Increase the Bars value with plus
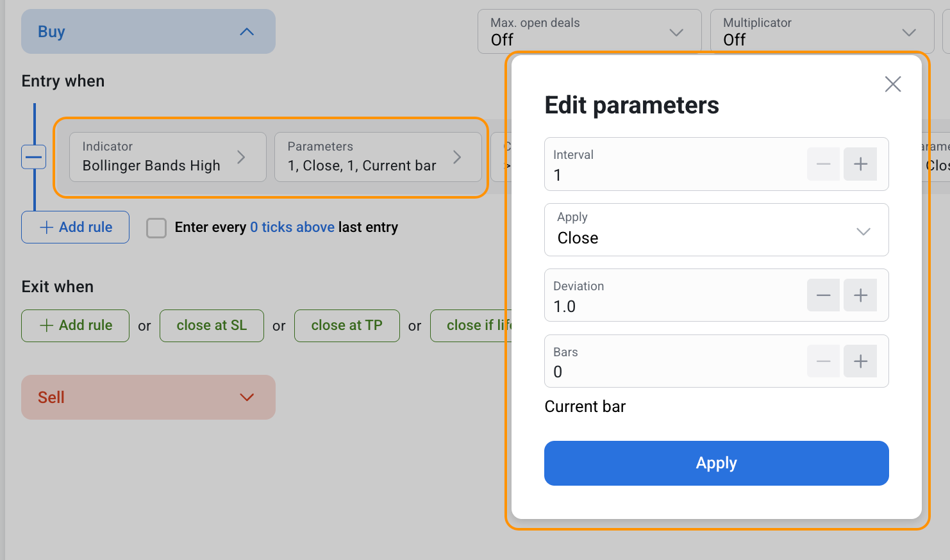950x560 pixels. (860, 361)
